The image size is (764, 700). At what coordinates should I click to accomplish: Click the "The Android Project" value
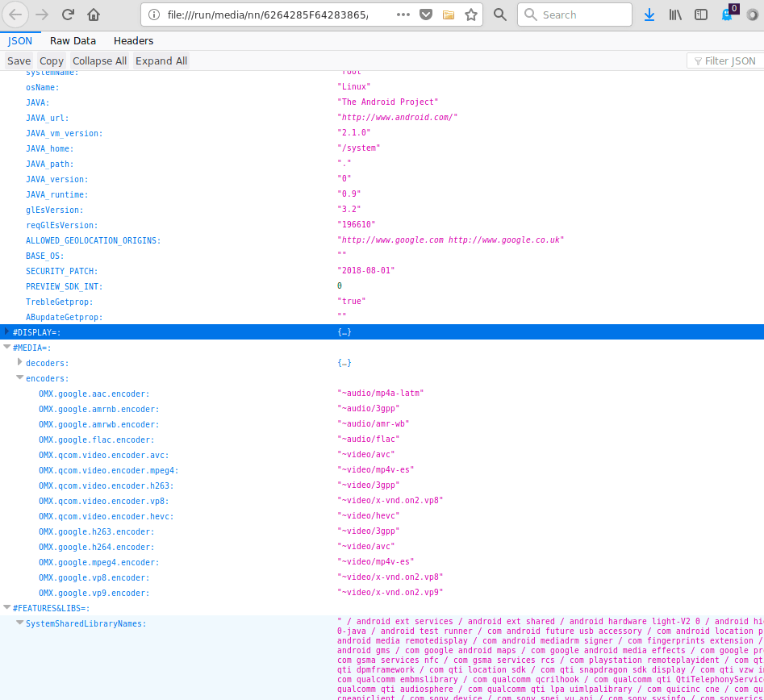(x=387, y=102)
